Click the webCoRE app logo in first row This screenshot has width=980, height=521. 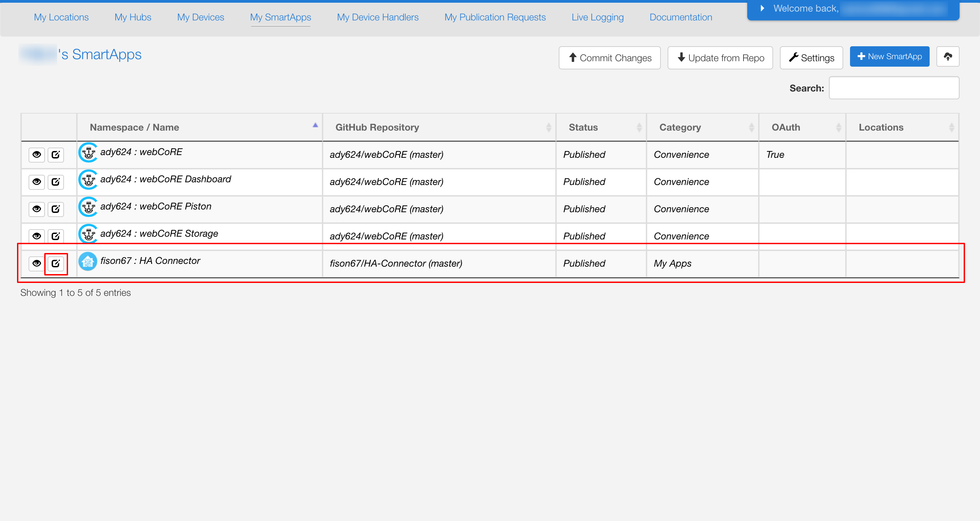[x=88, y=153]
